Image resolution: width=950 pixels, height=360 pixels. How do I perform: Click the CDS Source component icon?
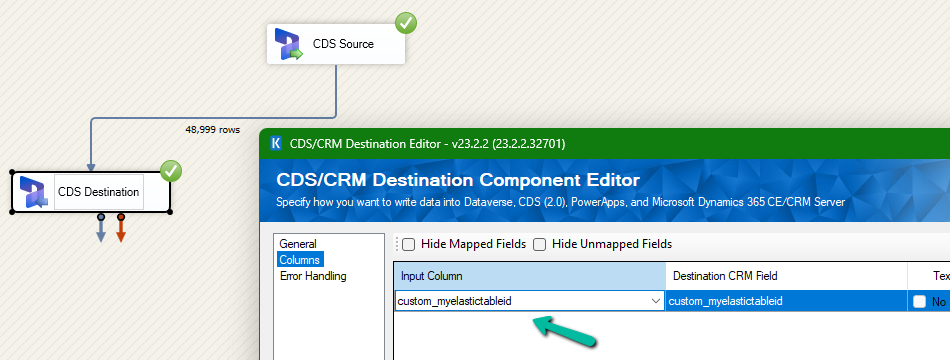coord(288,44)
